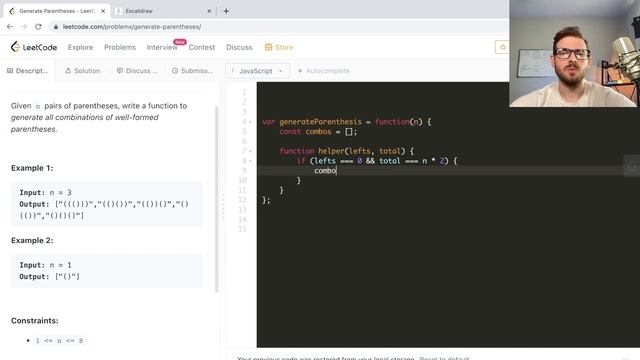The image size is (640, 360).
Task: Open the Store link
Action: pyautogui.click(x=279, y=47)
